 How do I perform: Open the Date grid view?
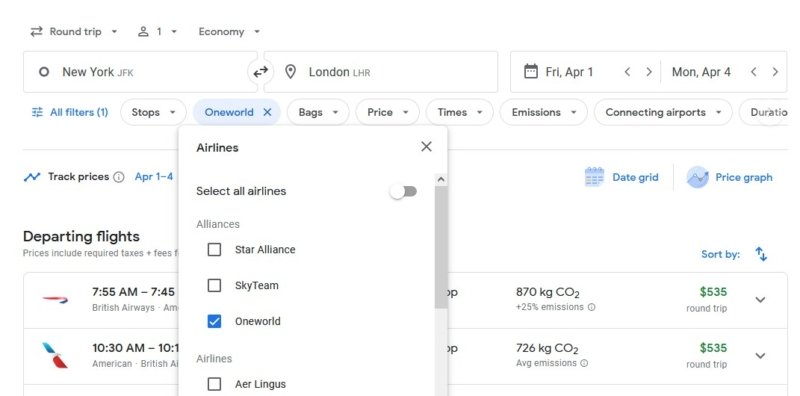[x=621, y=177]
